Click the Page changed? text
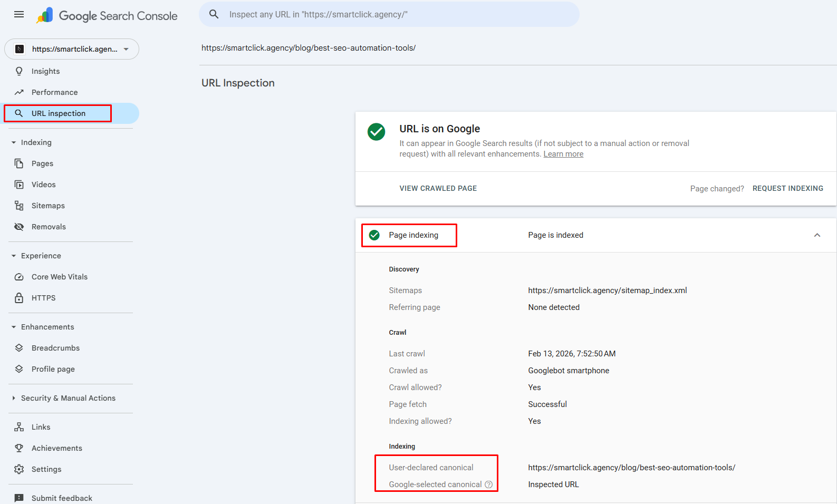Screen dimensions: 837x504 [x=717, y=189]
